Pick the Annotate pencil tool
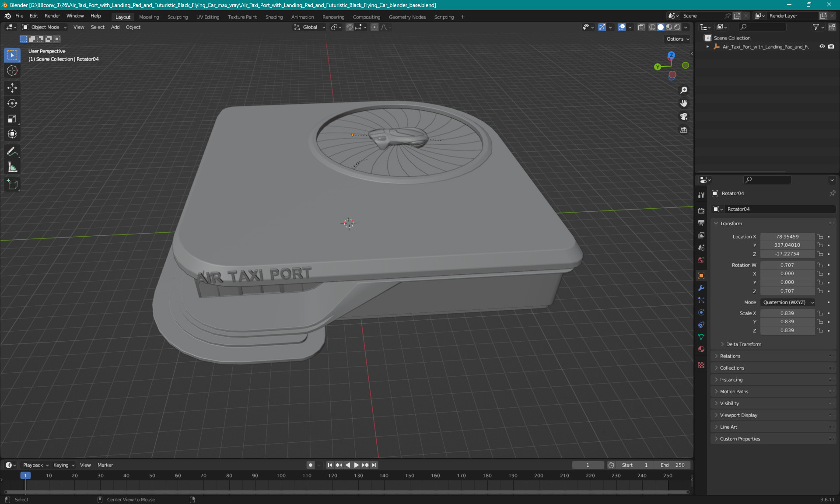 point(12,152)
